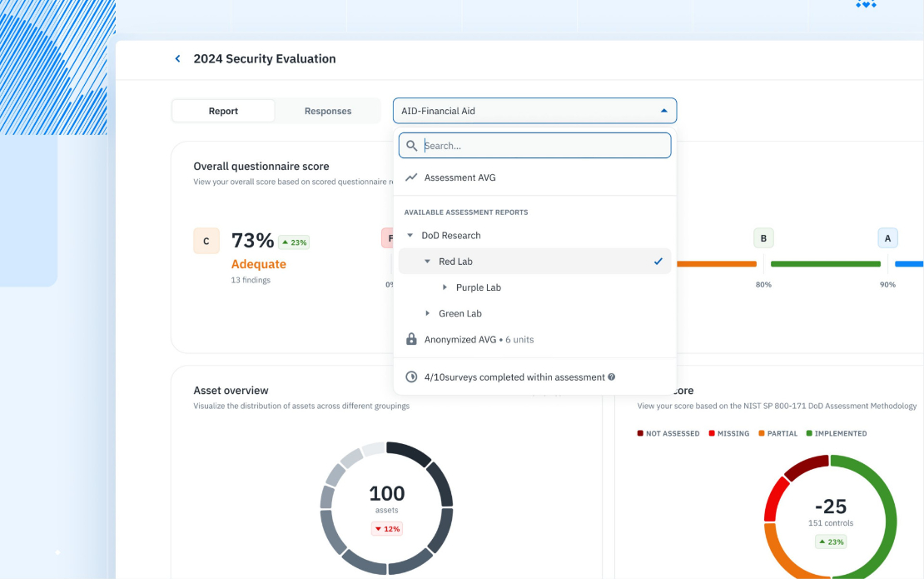Click the green score bar segment
The image size is (924, 579).
tap(826, 264)
